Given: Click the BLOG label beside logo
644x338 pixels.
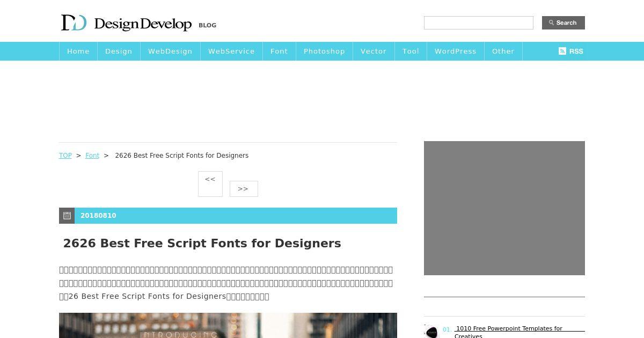Looking at the screenshot, I should [x=208, y=25].
